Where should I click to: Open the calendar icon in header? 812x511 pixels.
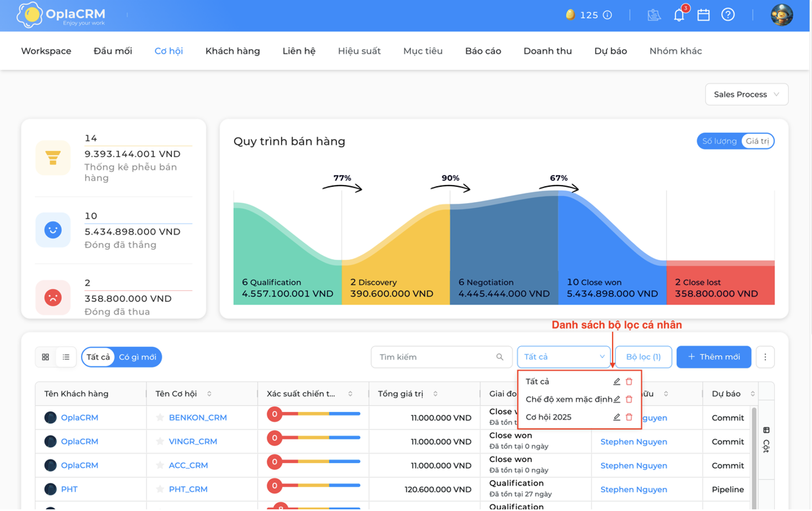pyautogui.click(x=703, y=15)
